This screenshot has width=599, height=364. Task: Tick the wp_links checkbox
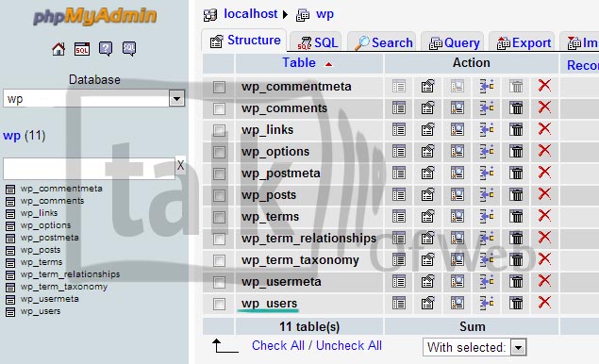(219, 131)
